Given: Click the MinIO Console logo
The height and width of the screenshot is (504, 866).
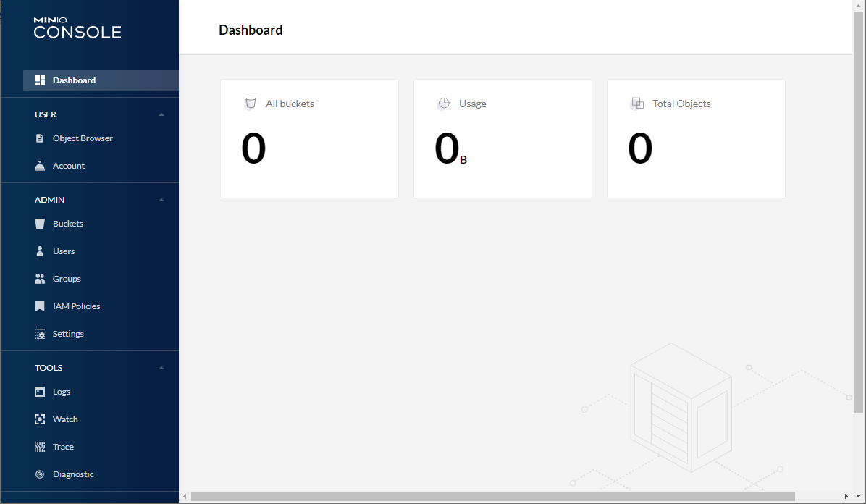Looking at the screenshot, I should pos(77,28).
